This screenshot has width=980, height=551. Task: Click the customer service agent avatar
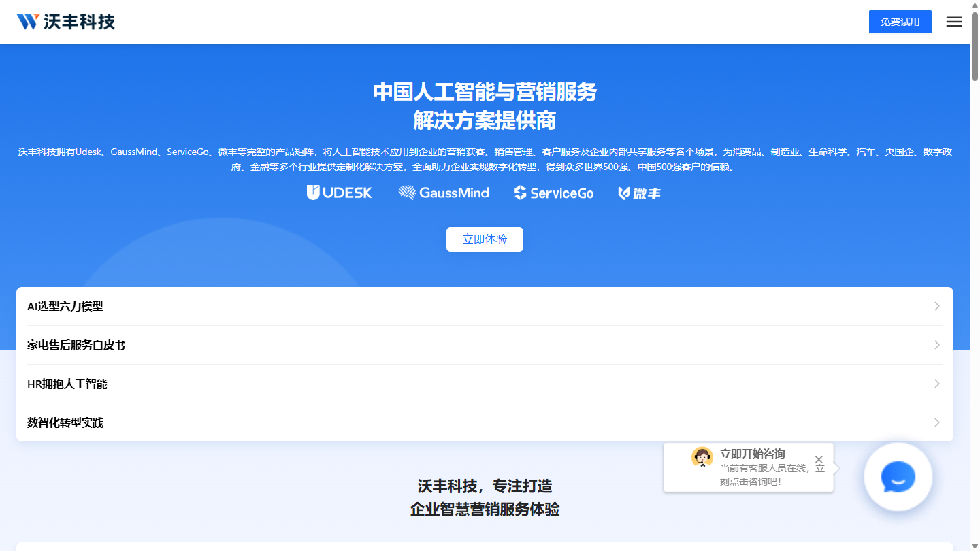click(702, 457)
